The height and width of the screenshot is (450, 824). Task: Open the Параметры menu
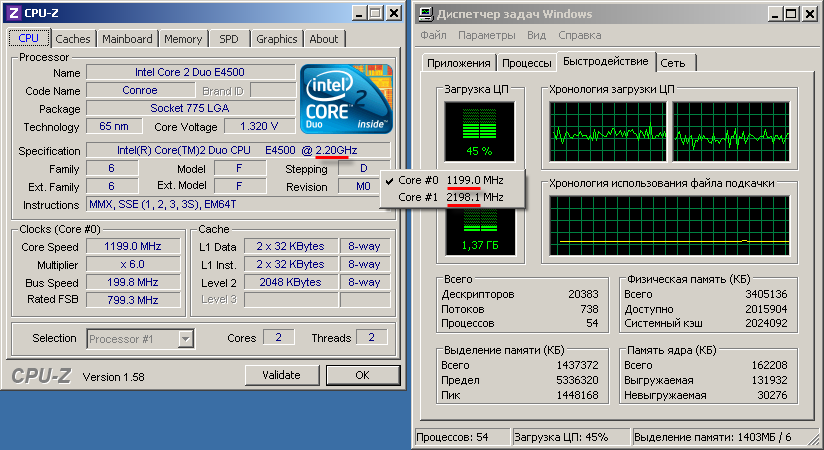(486, 35)
